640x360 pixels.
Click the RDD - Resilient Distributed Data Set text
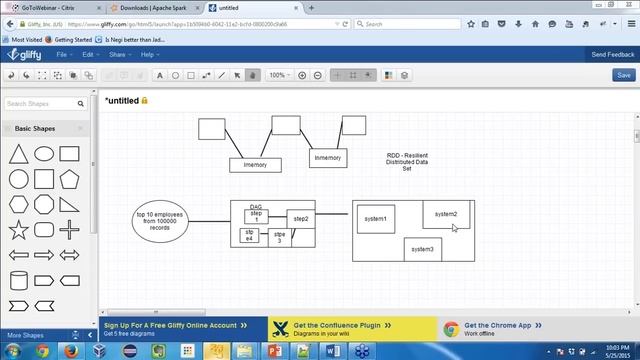pyautogui.click(x=407, y=162)
